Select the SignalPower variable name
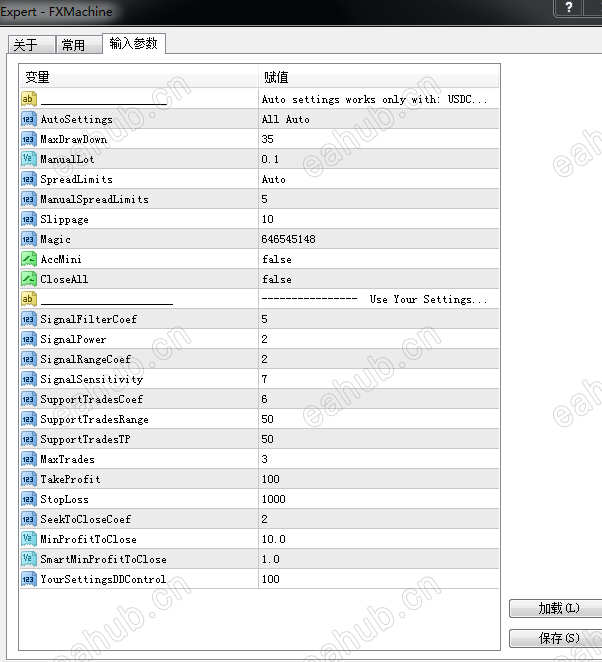 coord(73,339)
